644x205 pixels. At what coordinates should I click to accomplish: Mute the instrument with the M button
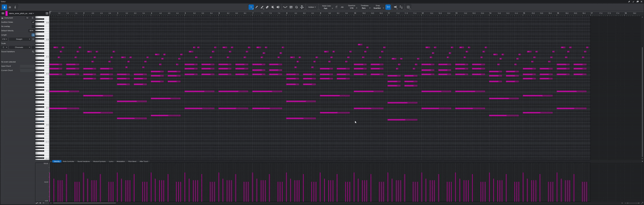click(28, 18)
